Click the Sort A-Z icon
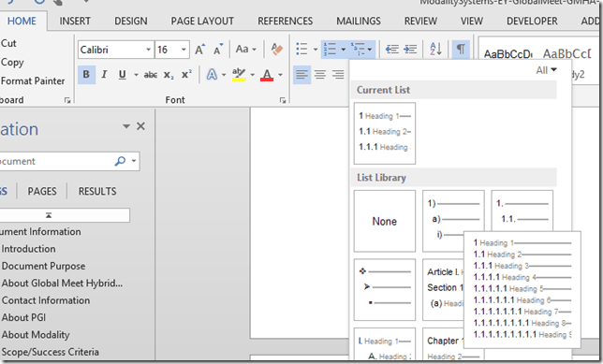 (435, 50)
